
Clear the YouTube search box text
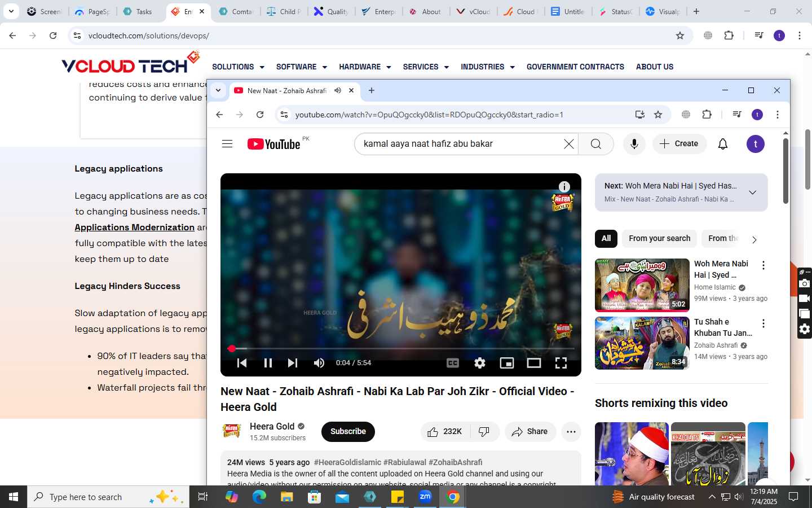click(x=569, y=144)
